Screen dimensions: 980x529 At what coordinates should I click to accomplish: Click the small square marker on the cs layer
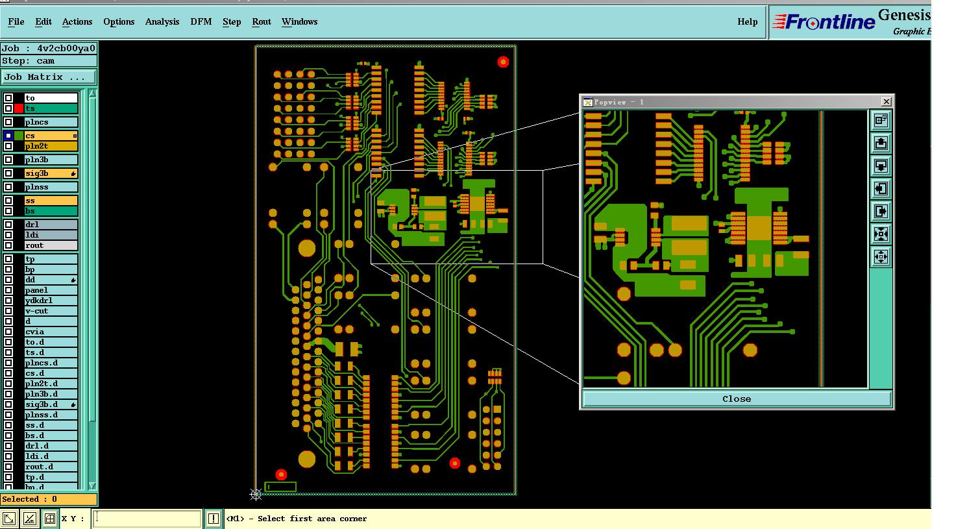click(x=75, y=136)
